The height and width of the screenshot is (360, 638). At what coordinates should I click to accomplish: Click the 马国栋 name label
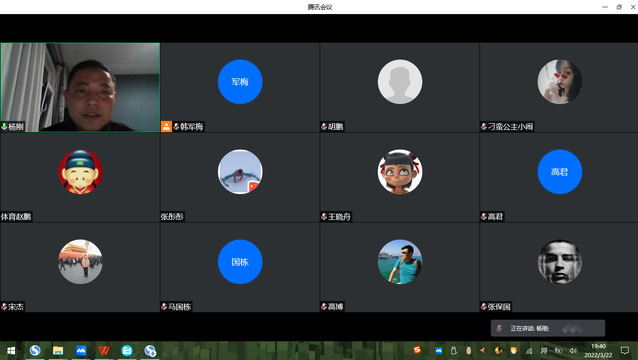pos(179,307)
